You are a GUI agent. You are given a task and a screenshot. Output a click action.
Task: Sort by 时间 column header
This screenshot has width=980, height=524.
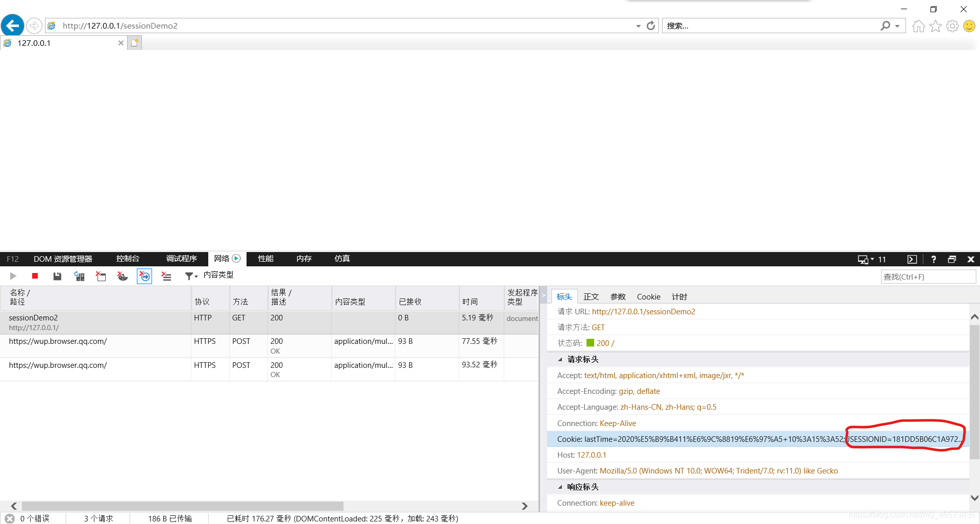pos(481,297)
